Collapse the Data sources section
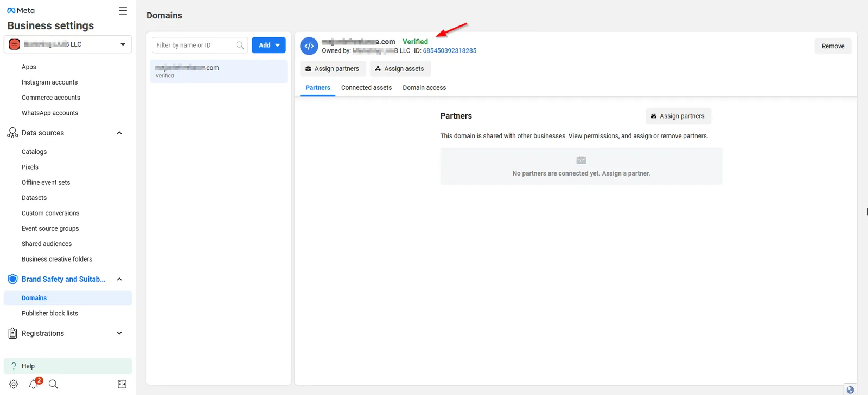 [x=119, y=133]
